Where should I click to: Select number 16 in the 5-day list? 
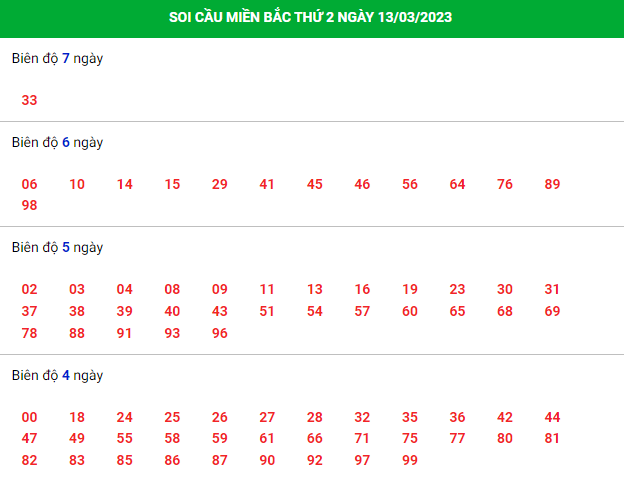tap(362, 289)
